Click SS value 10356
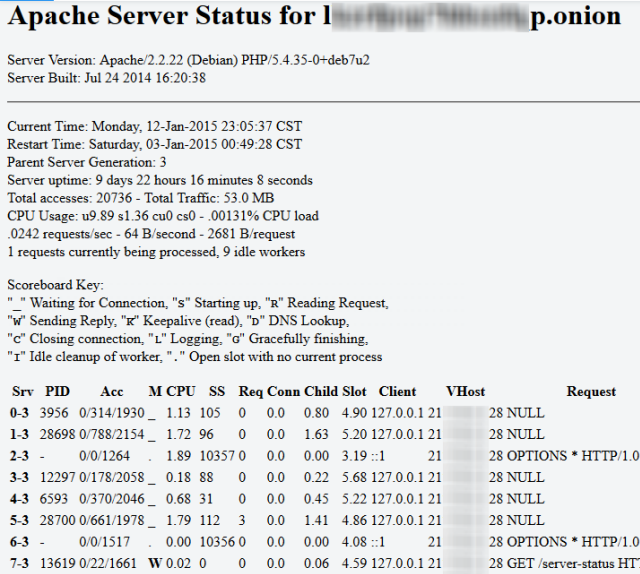640x574 pixels. coord(217,542)
